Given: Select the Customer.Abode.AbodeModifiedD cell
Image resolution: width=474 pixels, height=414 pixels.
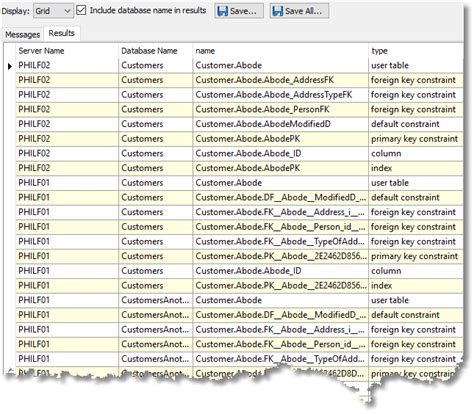Looking at the screenshot, I should 281,124.
